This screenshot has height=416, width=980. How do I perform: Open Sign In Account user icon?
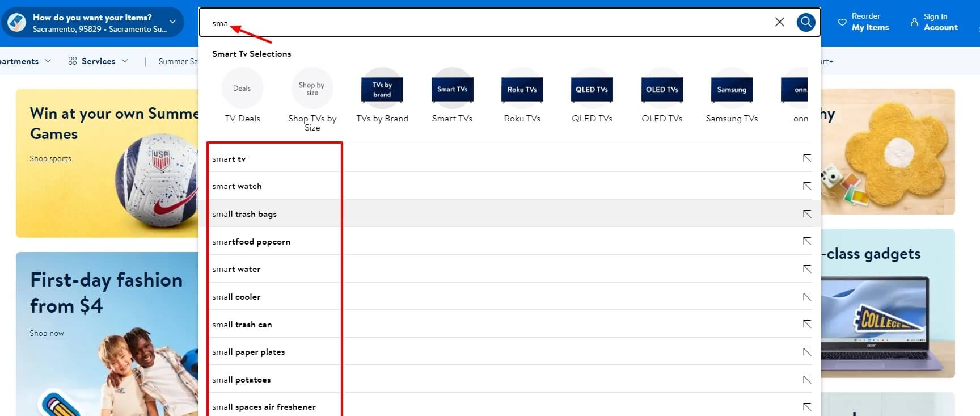pyautogui.click(x=914, y=22)
